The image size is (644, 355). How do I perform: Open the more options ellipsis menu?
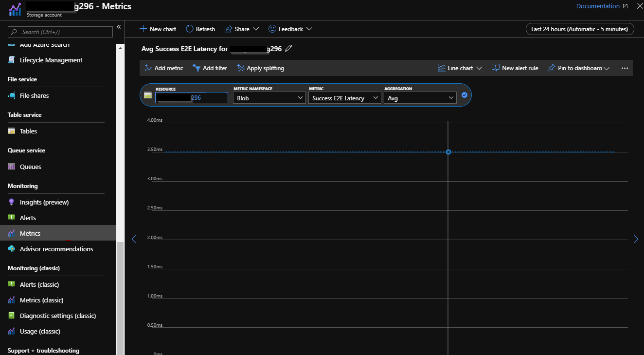(x=625, y=68)
